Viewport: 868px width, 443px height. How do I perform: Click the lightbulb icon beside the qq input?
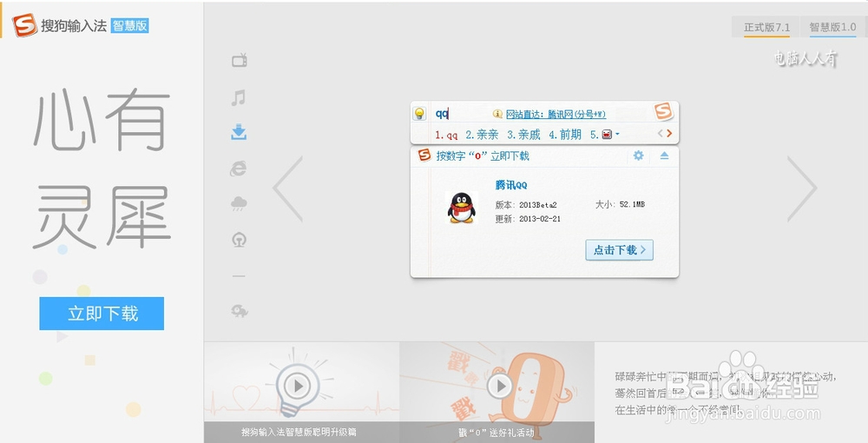419,114
